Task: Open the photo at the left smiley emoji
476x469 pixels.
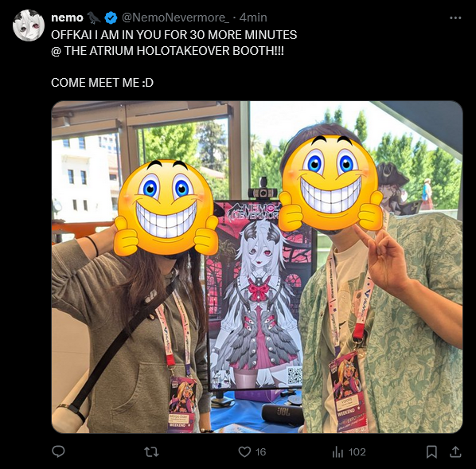Action: click(x=166, y=208)
